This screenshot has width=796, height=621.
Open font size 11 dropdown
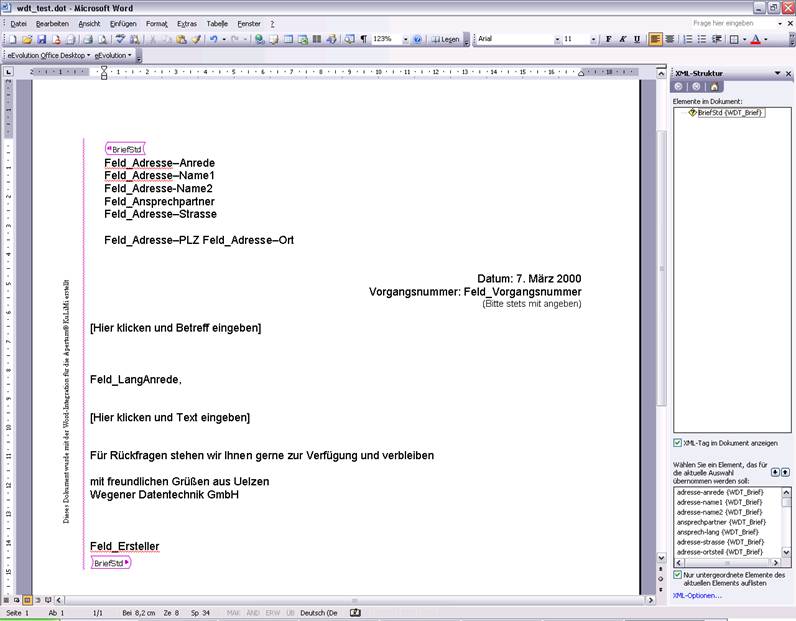(x=593, y=39)
